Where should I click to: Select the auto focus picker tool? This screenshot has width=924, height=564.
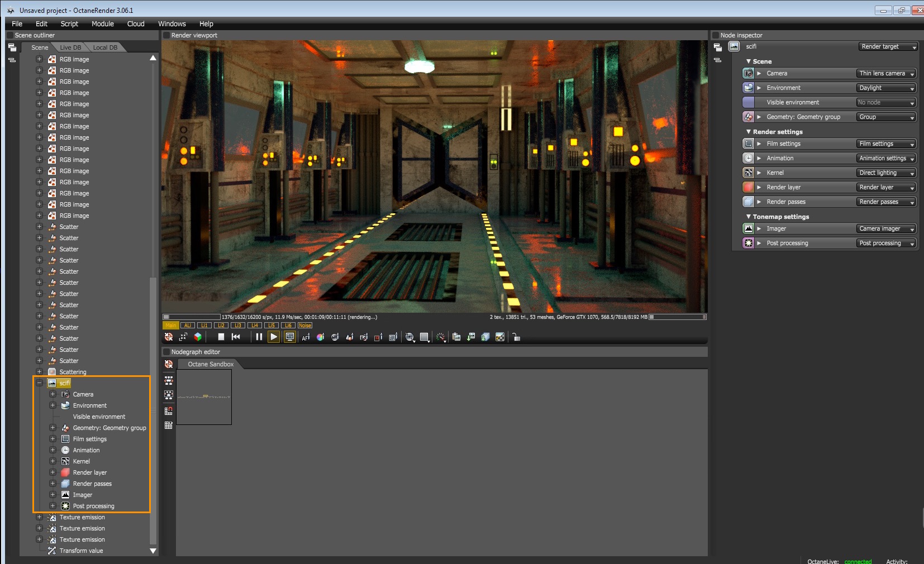[x=306, y=337]
